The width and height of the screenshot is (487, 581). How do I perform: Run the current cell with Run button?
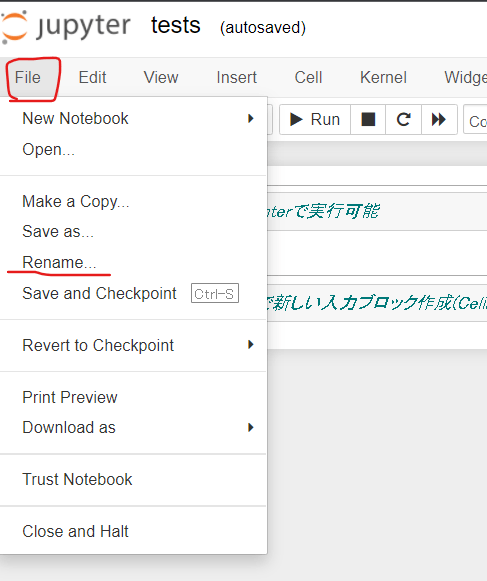[x=315, y=119]
